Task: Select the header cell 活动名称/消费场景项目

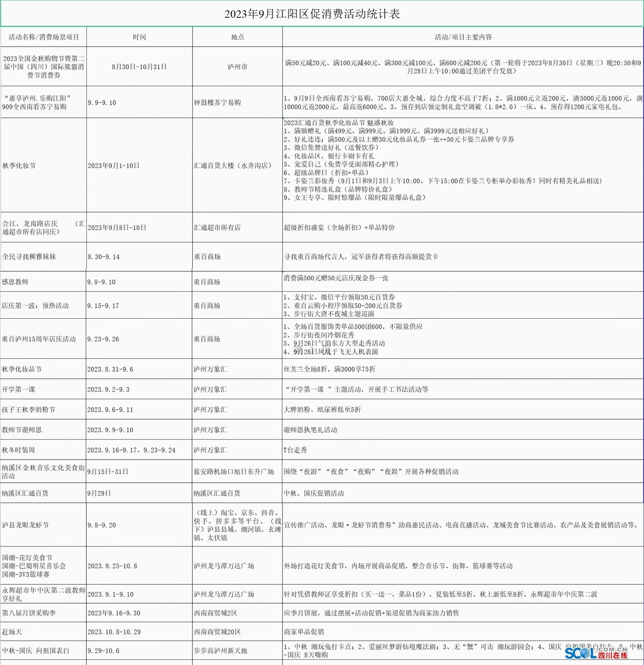Action: (x=44, y=37)
